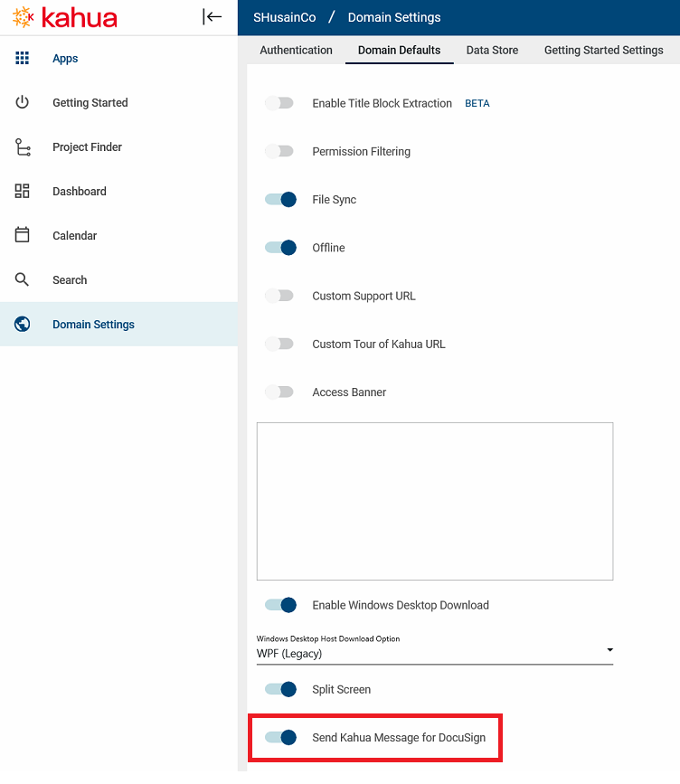Click the SHusainCo breadcrumb link
Screen dimensions: 680x784
[x=284, y=17]
